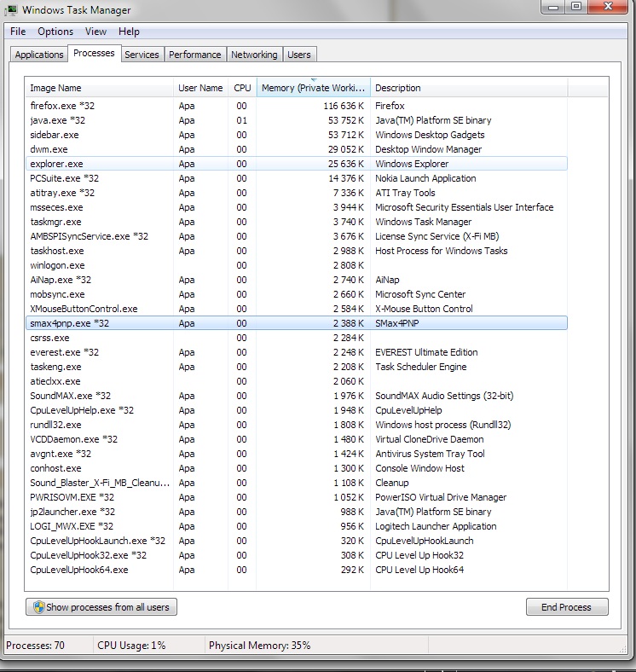The width and height of the screenshot is (636, 672).
Task: Switch to the Users tab
Action: point(299,55)
